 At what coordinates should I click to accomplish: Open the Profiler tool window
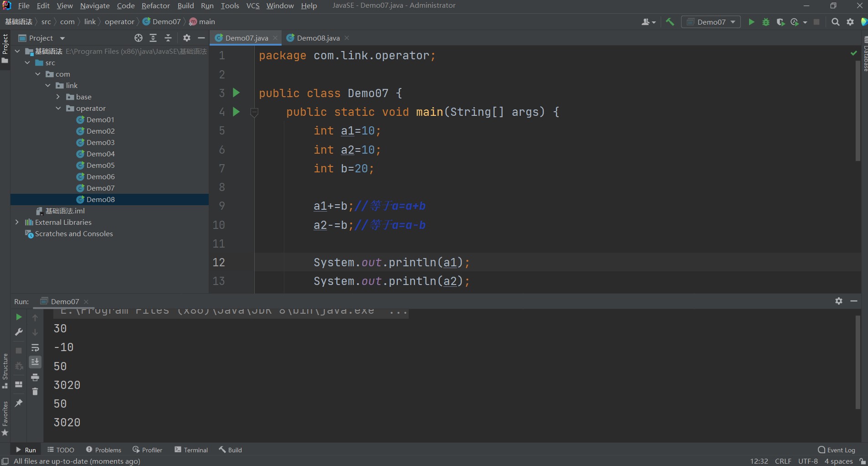point(147,450)
